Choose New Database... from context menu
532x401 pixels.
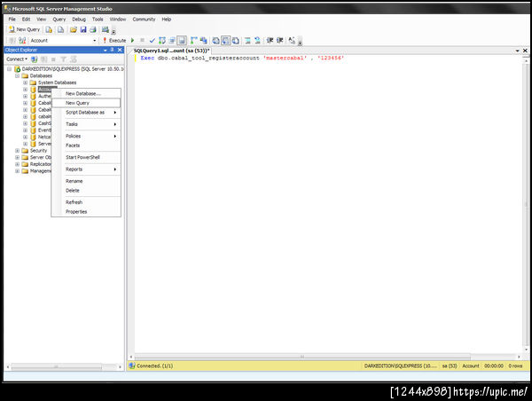(86, 93)
